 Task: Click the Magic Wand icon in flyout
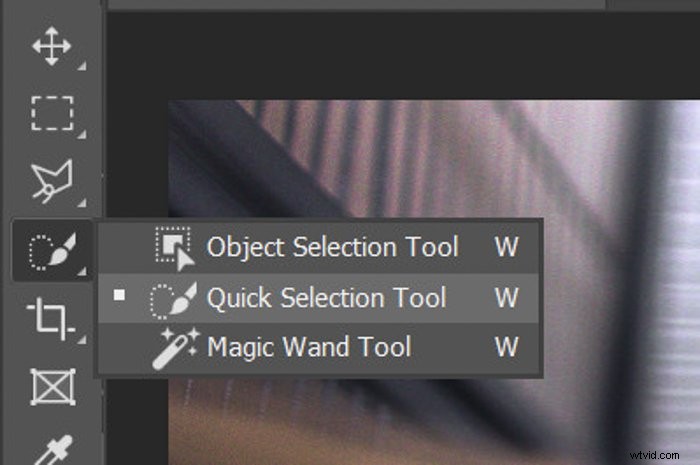click(175, 349)
